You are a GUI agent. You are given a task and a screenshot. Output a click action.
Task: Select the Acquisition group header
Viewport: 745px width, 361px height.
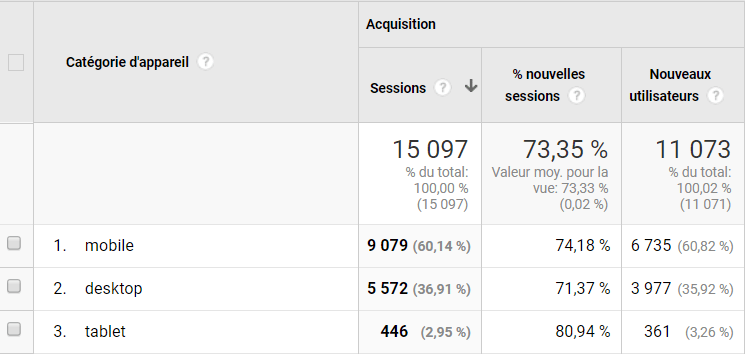coord(401,24)
